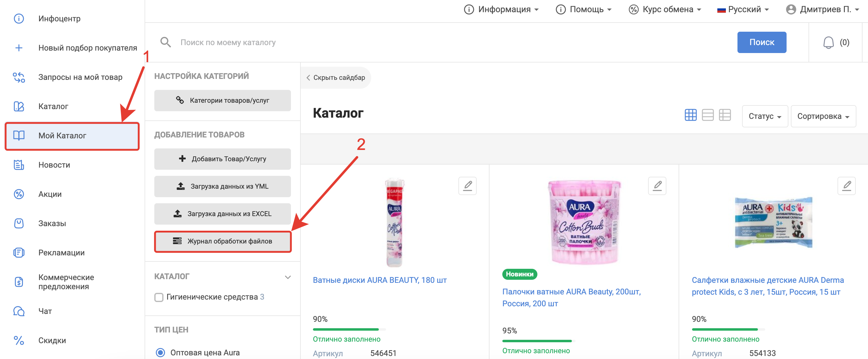Screen dimensions: 868x359
Task: Open the Статус dropdown
Action: coord(764,116)
